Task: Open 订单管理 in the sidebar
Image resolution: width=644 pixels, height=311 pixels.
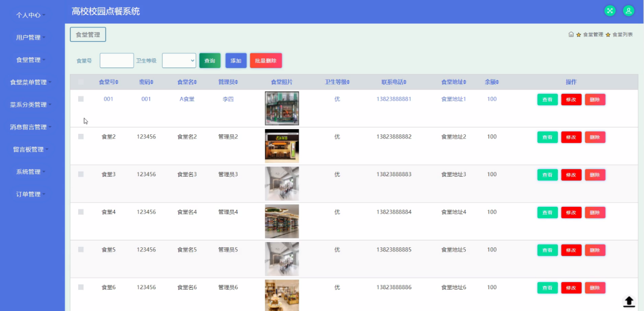Action: coord(31,194)
